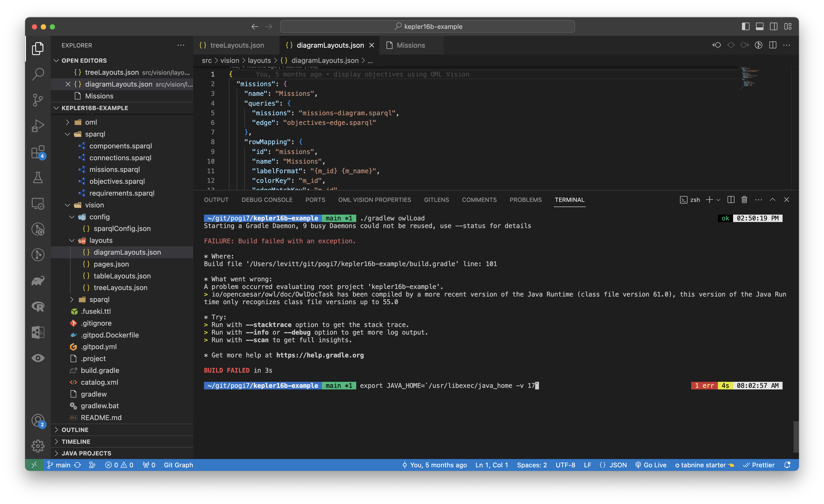Toggle Prettier status bar item

(758, 465)
